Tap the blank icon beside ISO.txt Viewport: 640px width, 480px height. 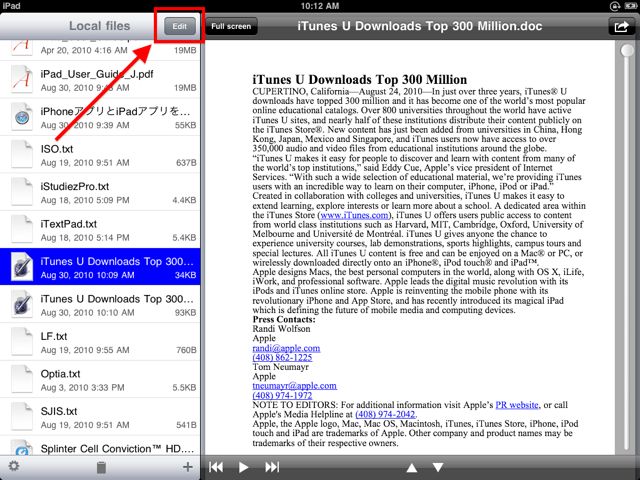point(21,154)
